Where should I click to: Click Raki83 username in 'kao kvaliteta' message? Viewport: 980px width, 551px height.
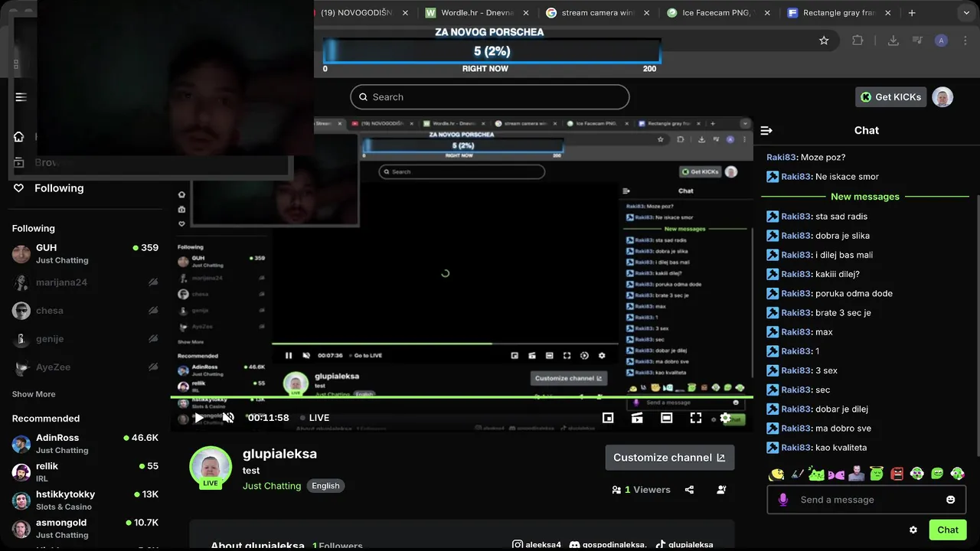click(x=795, y=448)
